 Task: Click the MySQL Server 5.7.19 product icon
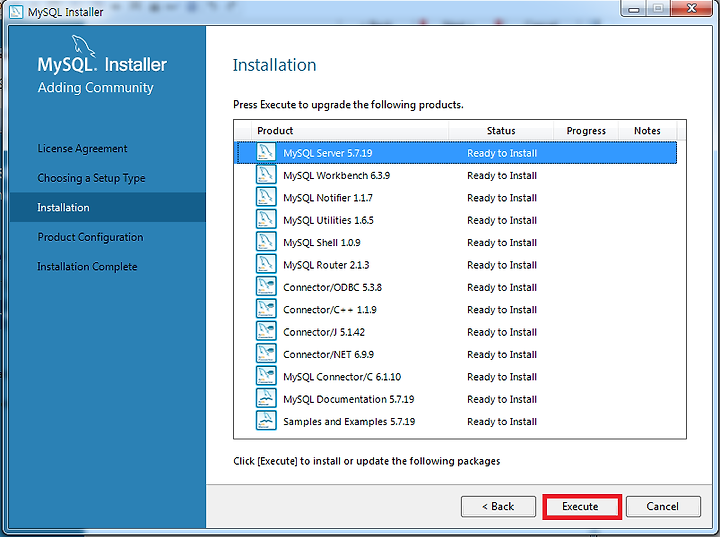(266, 153)
